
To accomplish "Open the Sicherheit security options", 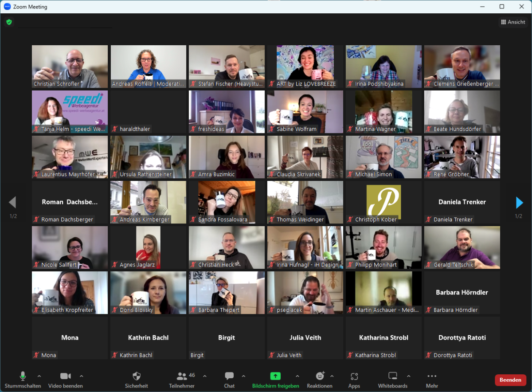I will click(x=137, y=380).
